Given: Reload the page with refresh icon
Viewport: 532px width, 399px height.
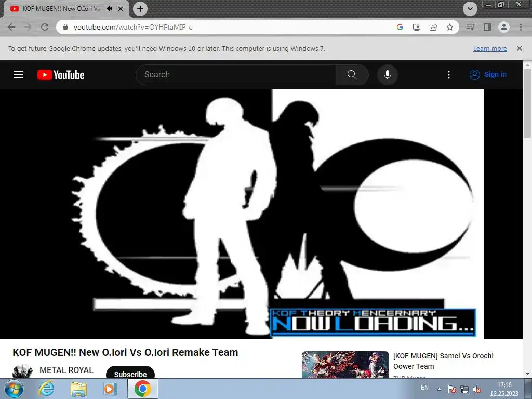Looking at the screenshot, I should tap(45, 27).
